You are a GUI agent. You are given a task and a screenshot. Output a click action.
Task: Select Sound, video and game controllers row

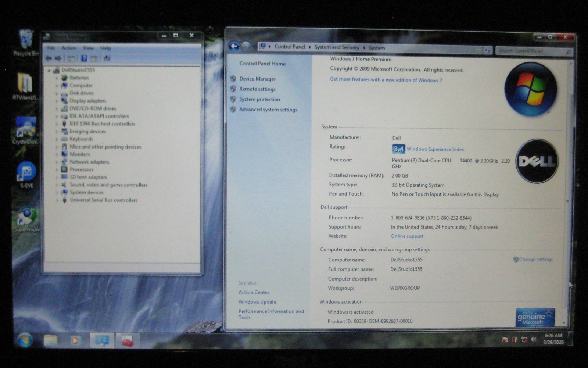(108, 185)
